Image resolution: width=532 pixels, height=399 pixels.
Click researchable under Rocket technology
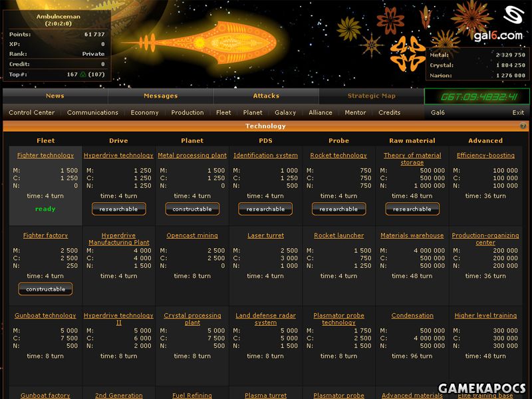click(x=338, y=209)
